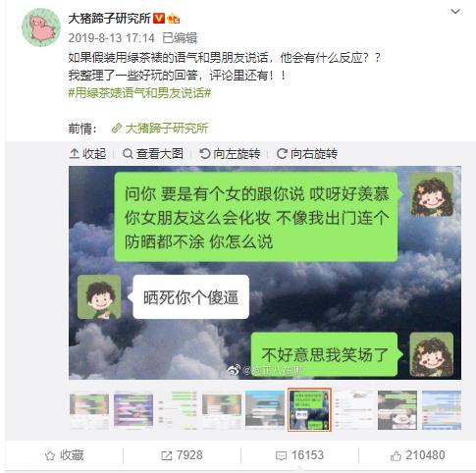Expand the post options chevron menu

[455, 12]
